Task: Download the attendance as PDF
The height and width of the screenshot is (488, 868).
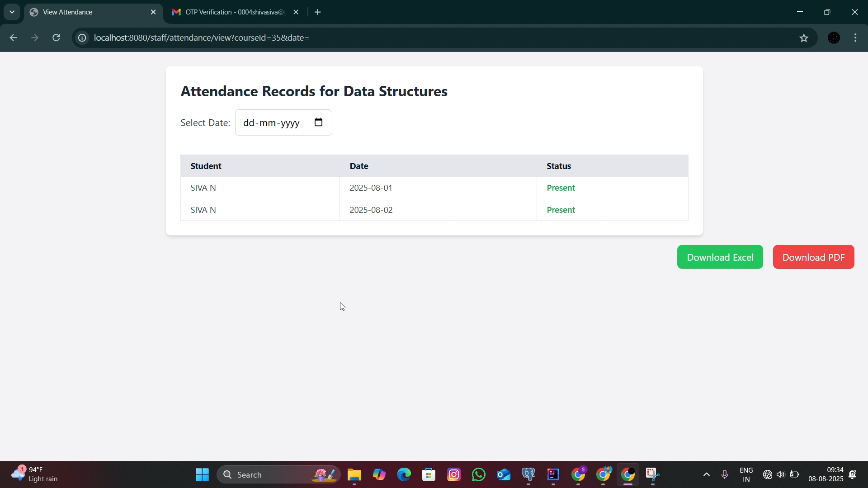Action: point(814,257)
